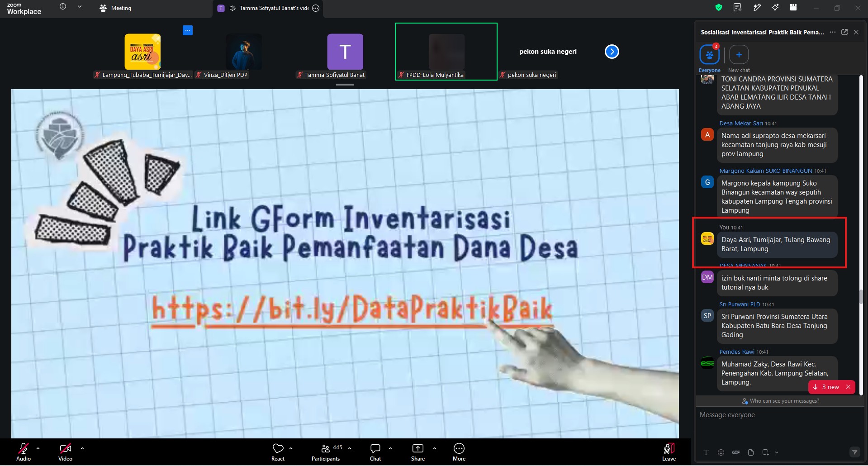Expand the Participants options arrow

click(350, 448)
